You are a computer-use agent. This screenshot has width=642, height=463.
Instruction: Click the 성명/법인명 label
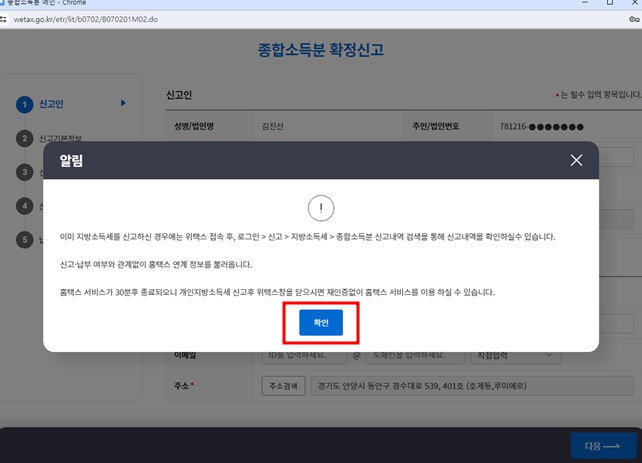(194, 126)
